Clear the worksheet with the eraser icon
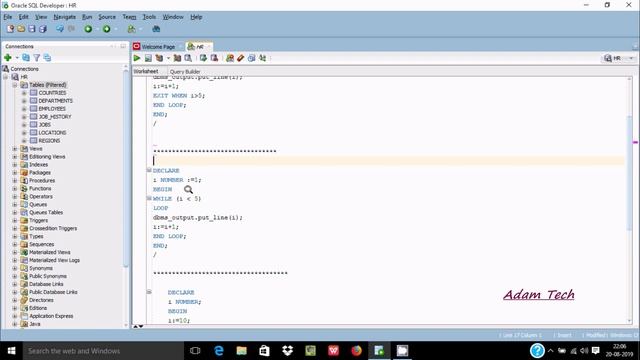This screenshot has height=360, width=640. (x=241, y=58)
